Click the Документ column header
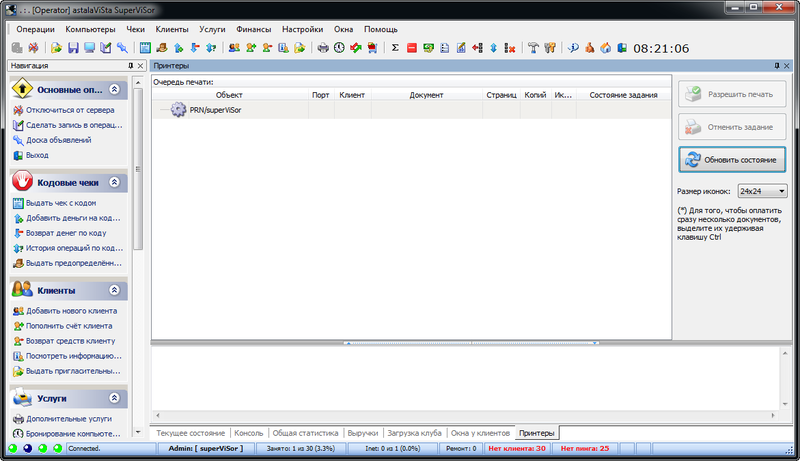 tap(427, 95)
